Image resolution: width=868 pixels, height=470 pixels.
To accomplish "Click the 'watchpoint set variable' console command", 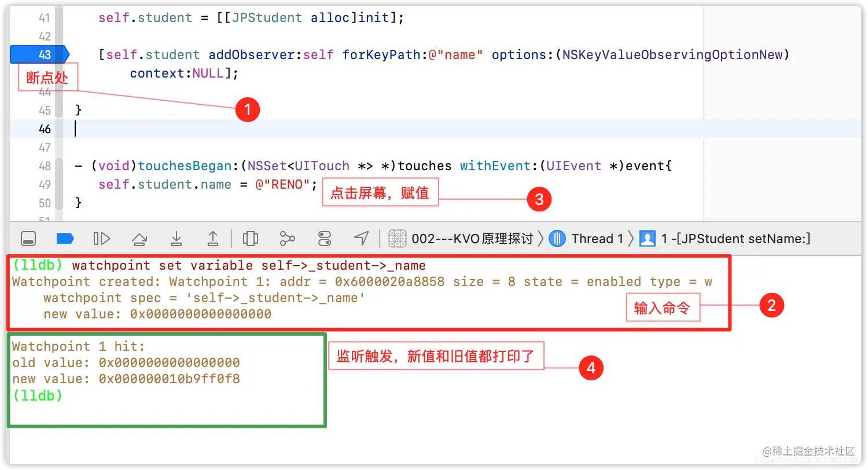I will pyautogui.click(x=249, y=266).
